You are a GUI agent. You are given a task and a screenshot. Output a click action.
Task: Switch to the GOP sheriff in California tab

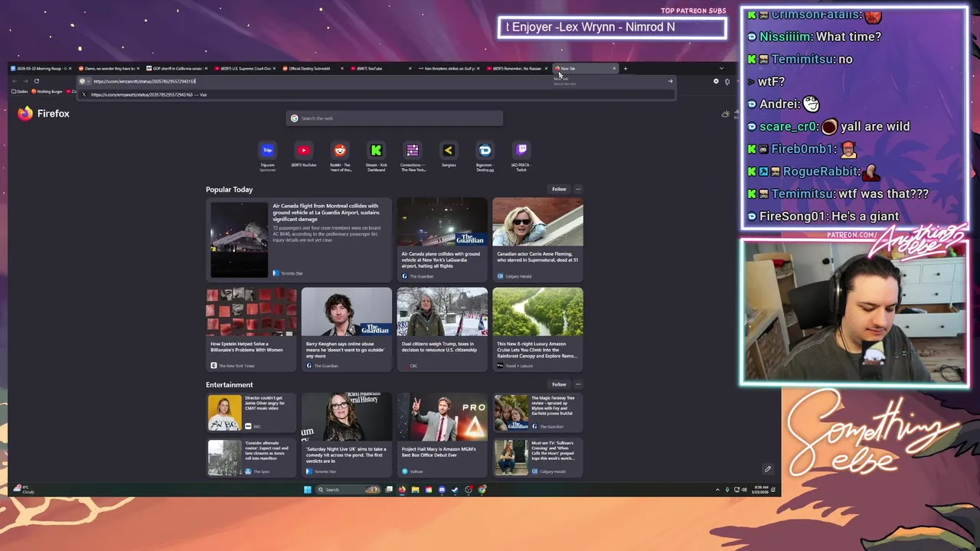(178, 69)
